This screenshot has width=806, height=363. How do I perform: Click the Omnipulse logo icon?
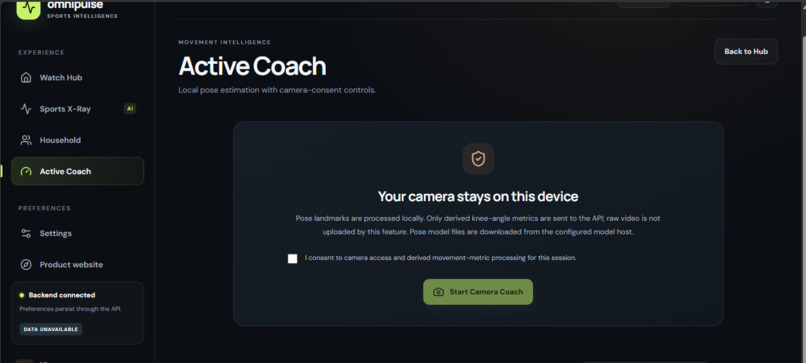pos(28,9)
